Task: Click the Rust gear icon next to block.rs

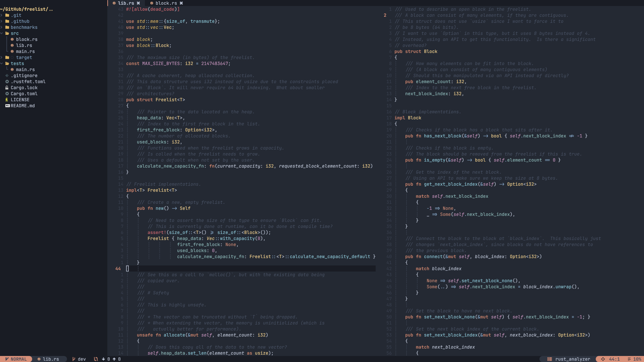Action: point(12,39)
